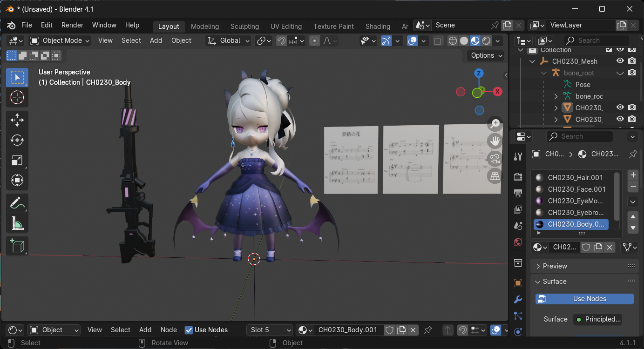644x349 pixels.
Task: Open viewport shading options dropdown arrow
Action: (x=498, y=40)
